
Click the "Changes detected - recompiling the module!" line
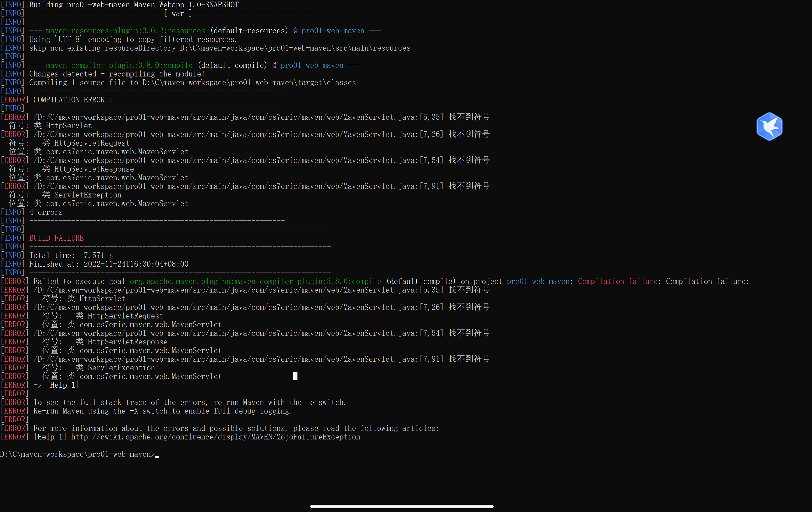117,74
